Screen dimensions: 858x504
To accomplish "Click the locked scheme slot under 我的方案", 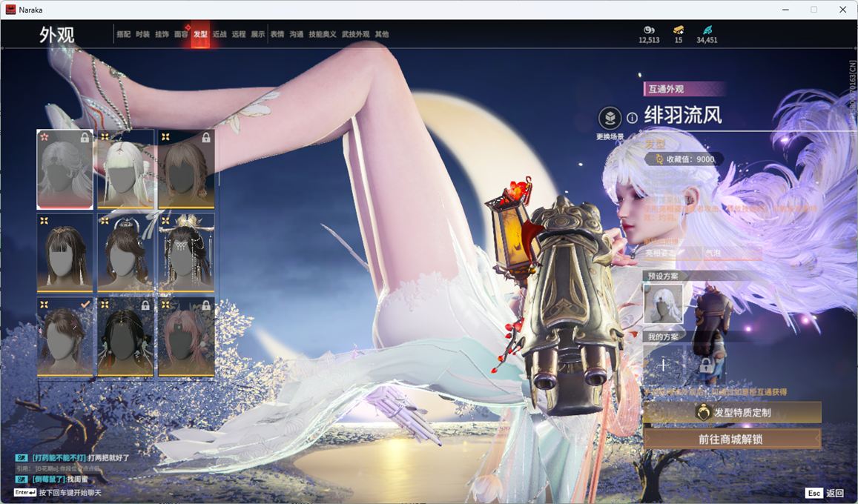I will (705, 365).
